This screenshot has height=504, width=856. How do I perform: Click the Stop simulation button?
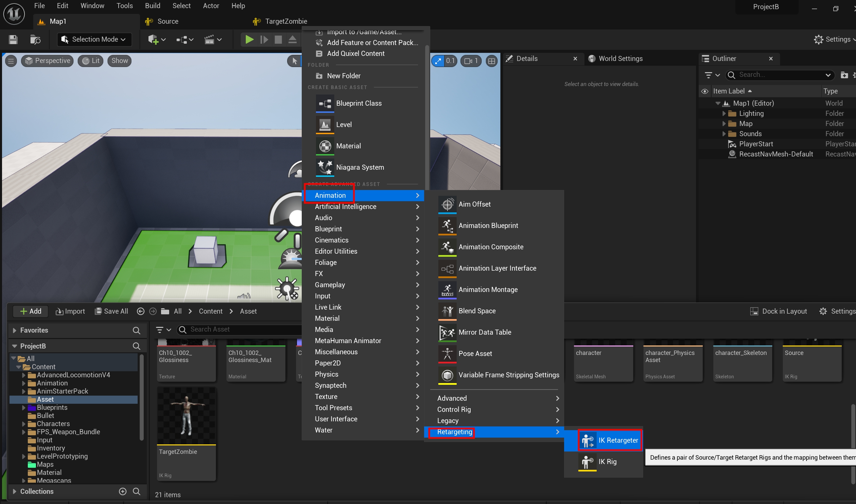[278, 39]
